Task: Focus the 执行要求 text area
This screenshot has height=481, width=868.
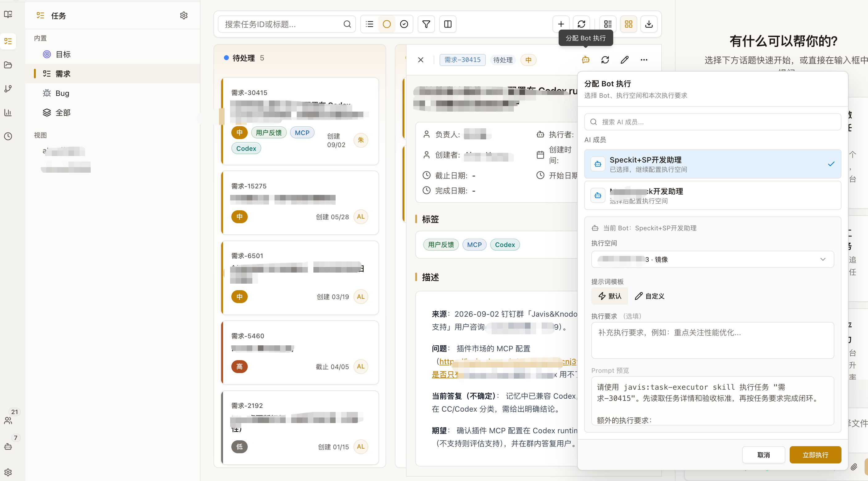Action: [712, 340]
